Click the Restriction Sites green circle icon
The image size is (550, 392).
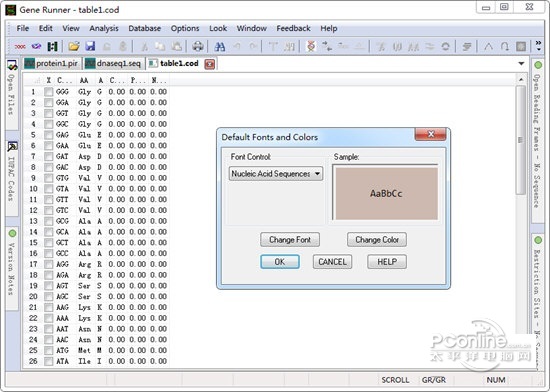tap(538, 240)
